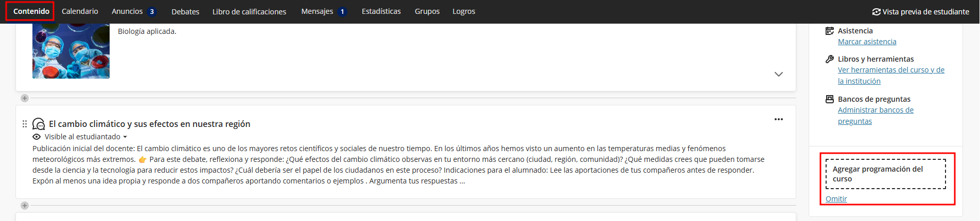Switch to the Calendario tab
980x221 pixels.
tap(80, 11)
